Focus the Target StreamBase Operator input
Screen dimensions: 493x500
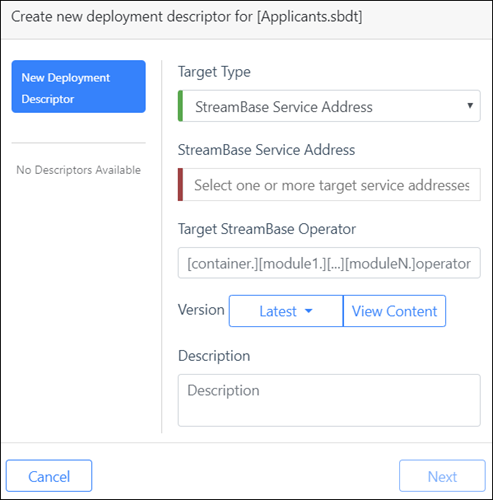tap(329, 263)
